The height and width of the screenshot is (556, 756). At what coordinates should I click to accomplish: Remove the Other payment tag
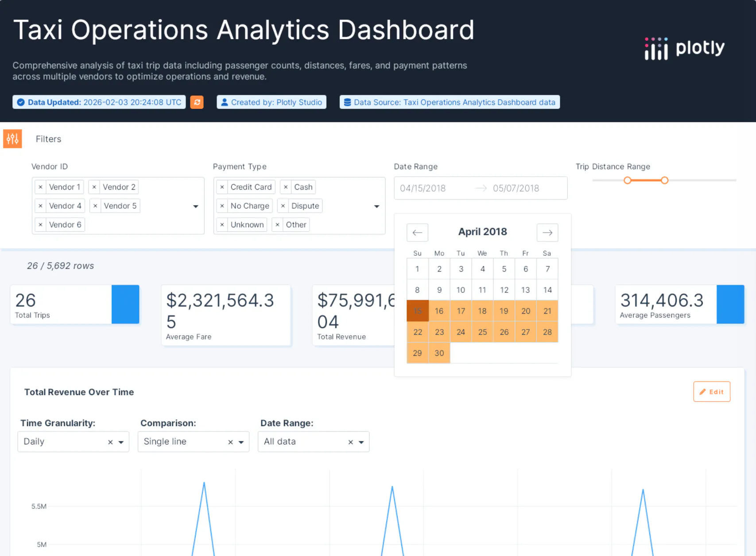(x=277, y=225)
